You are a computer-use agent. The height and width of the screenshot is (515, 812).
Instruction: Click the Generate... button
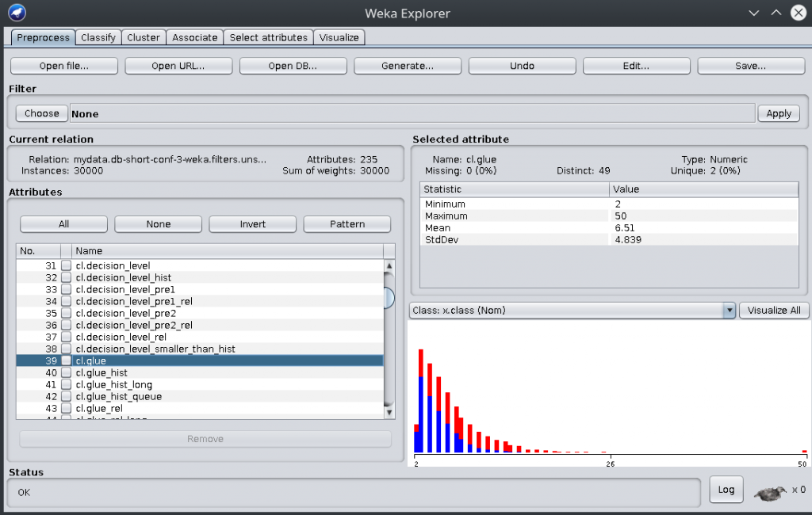(x=408, y=66)
